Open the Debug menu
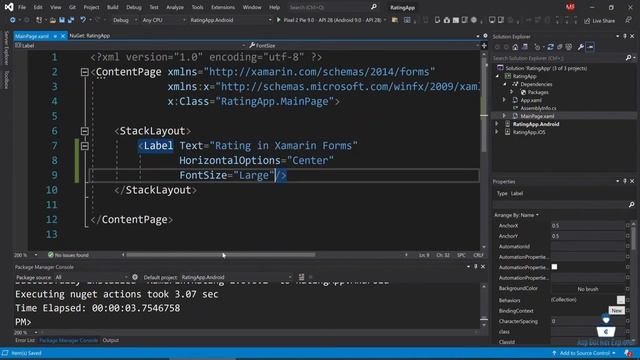640x360 pixels. point(133,7)
